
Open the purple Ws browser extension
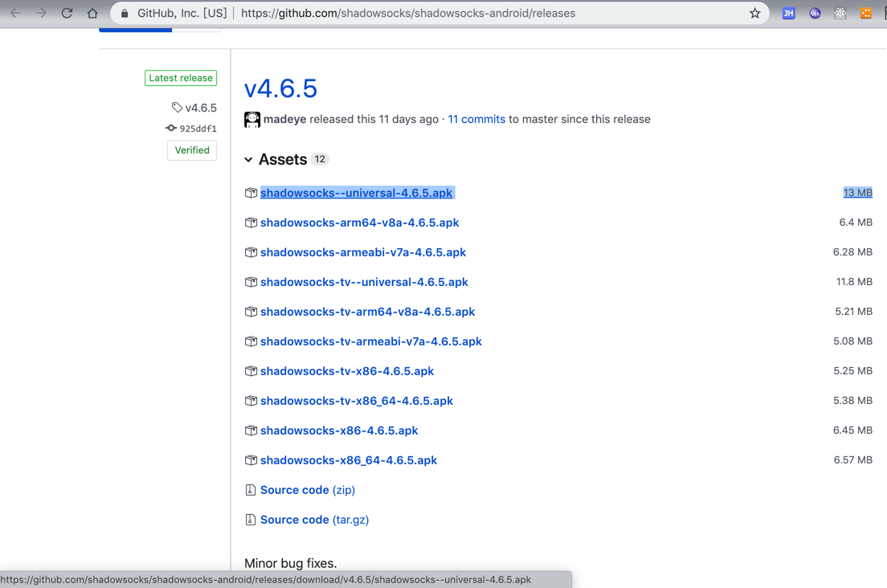click(815, 13)
